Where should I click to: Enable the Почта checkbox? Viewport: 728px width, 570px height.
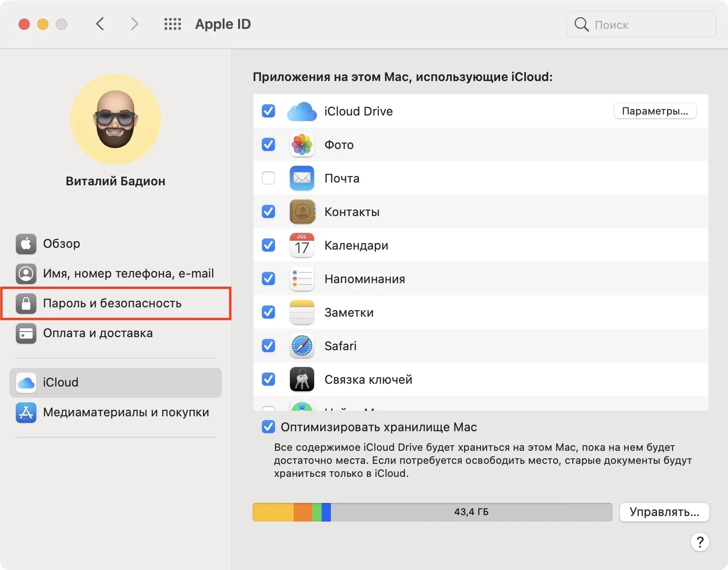click(268, 178)
